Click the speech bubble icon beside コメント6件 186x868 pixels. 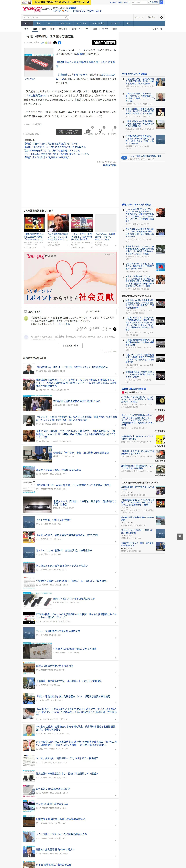click(25, 312)
